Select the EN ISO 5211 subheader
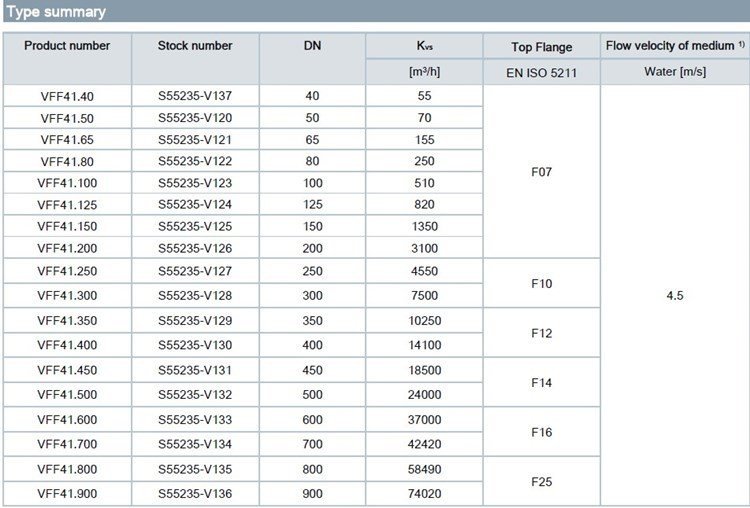 [541, 73]
